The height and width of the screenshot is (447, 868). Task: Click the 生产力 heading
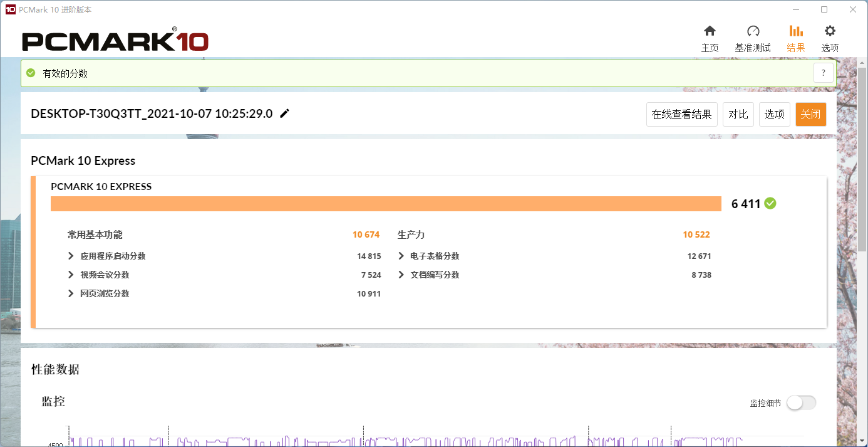(x=411, y=234)
